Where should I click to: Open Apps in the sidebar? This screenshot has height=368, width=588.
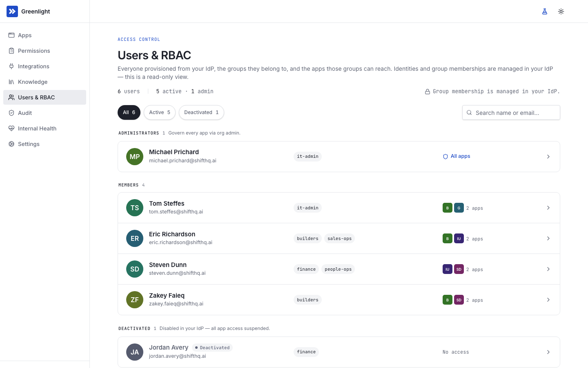[45, 35]
